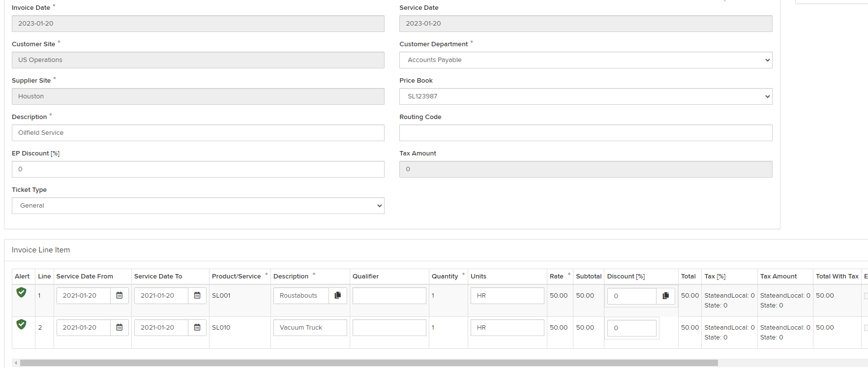Viewport: 868px width, 368px height.
Task: Click green shield alert icon on line 1
Action: click(21, 293)
